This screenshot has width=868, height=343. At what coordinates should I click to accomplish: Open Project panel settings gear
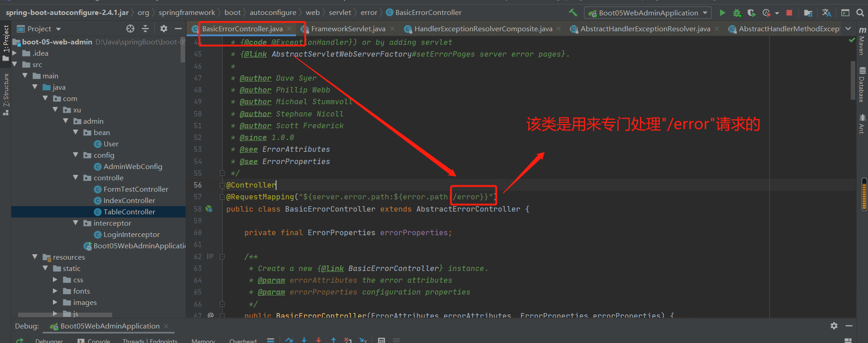(x=164, y=29)
